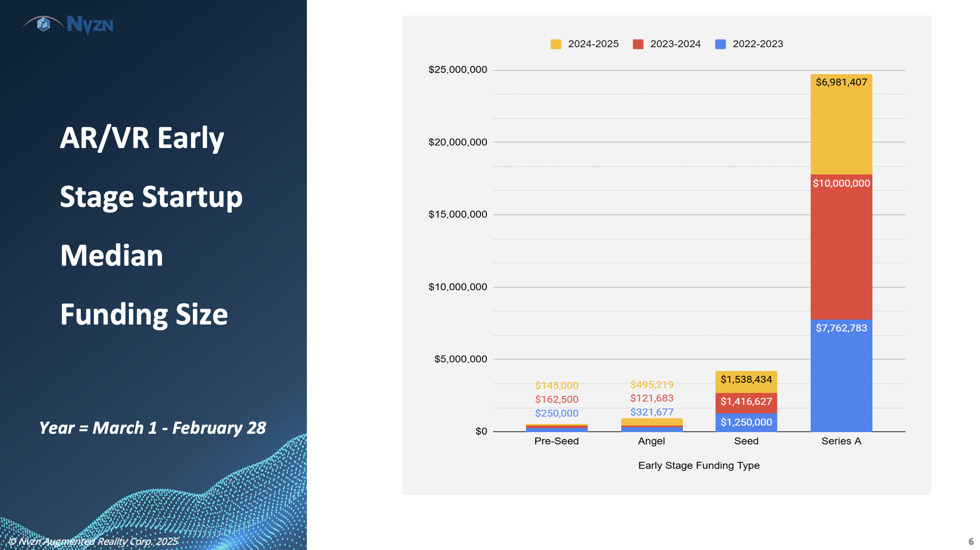Click the Seed bar's $1,538,434 segment

(x=746, y=382)
